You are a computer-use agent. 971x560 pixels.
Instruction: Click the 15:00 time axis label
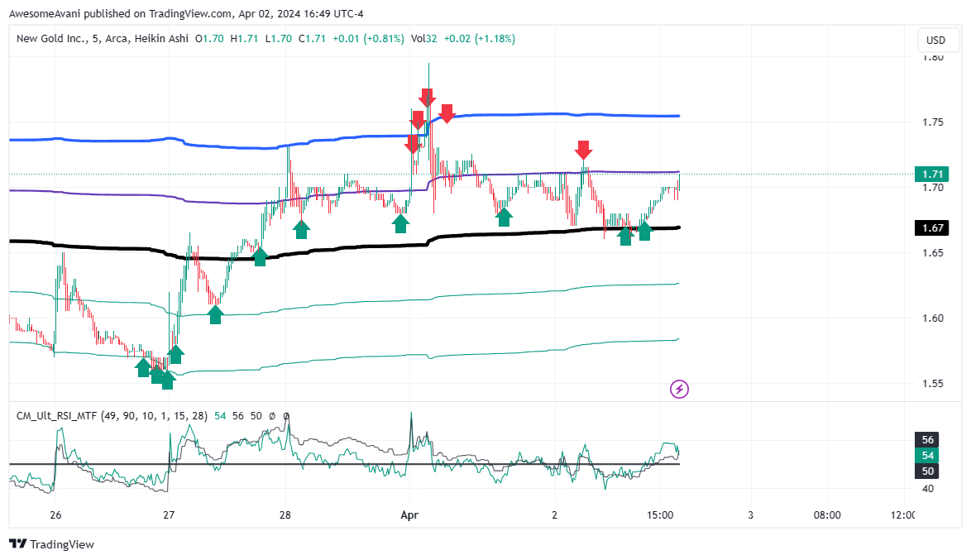660,515
